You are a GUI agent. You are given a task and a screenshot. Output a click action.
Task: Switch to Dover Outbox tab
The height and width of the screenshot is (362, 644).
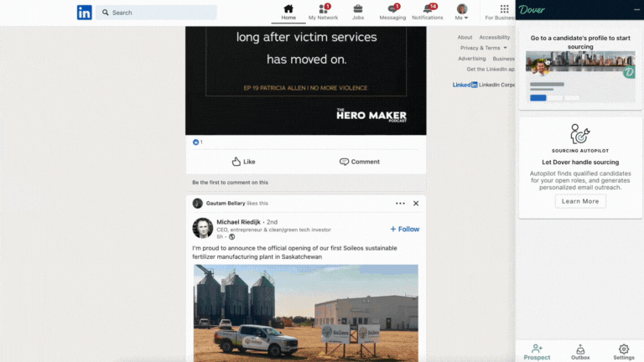pyautogui.click(x=580, y=351)
